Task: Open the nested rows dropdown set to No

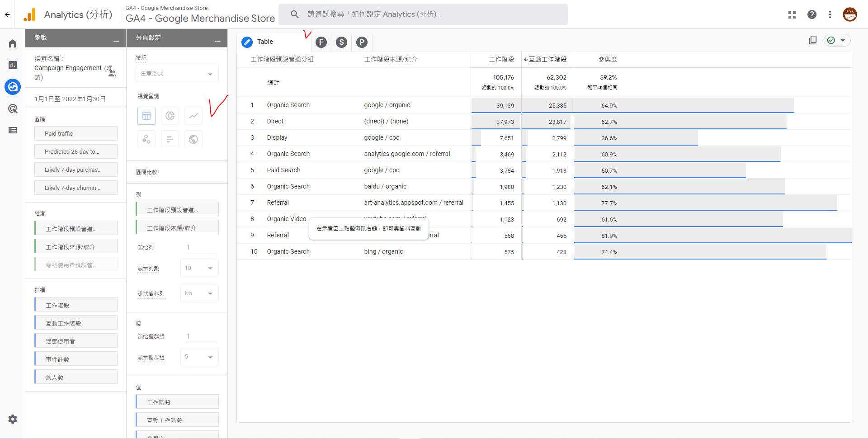Action: tap(199, 293)
